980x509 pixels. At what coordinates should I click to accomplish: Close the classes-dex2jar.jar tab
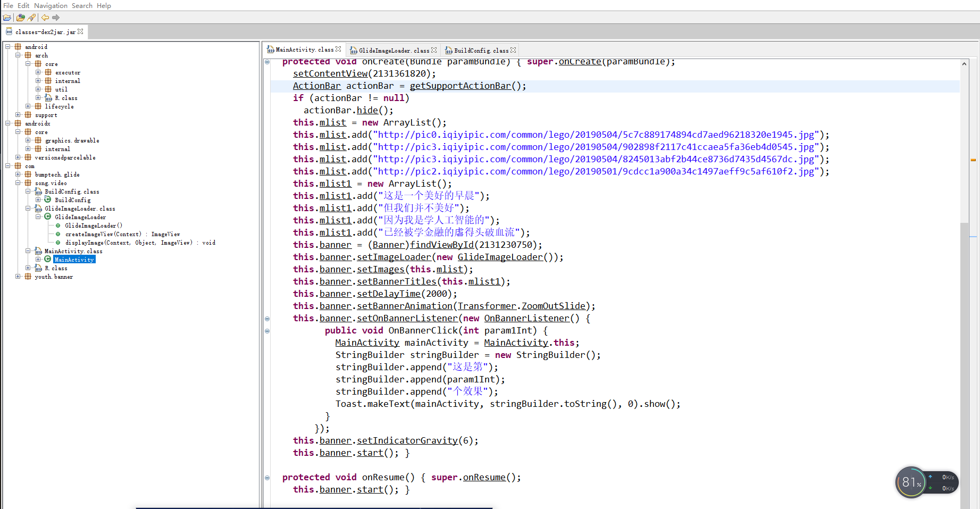(x=80, y=32)
